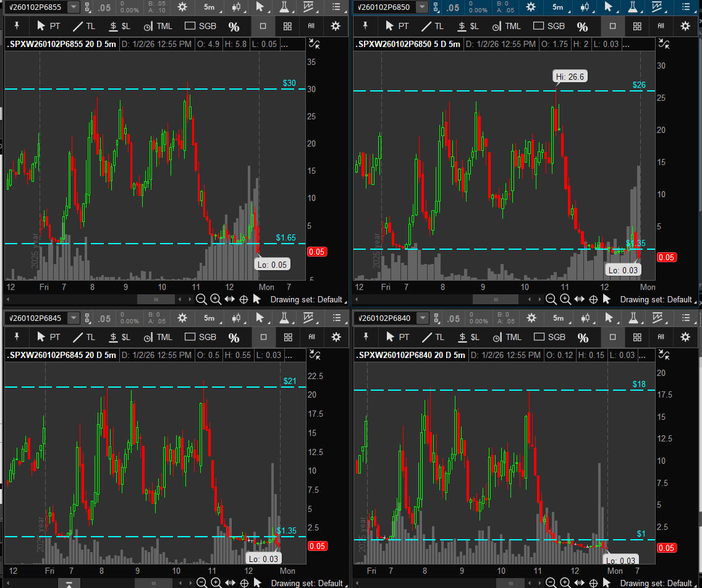Open the list menu icon in P6840 header
The height and width of the screenshot is (588, 702).
686,318
